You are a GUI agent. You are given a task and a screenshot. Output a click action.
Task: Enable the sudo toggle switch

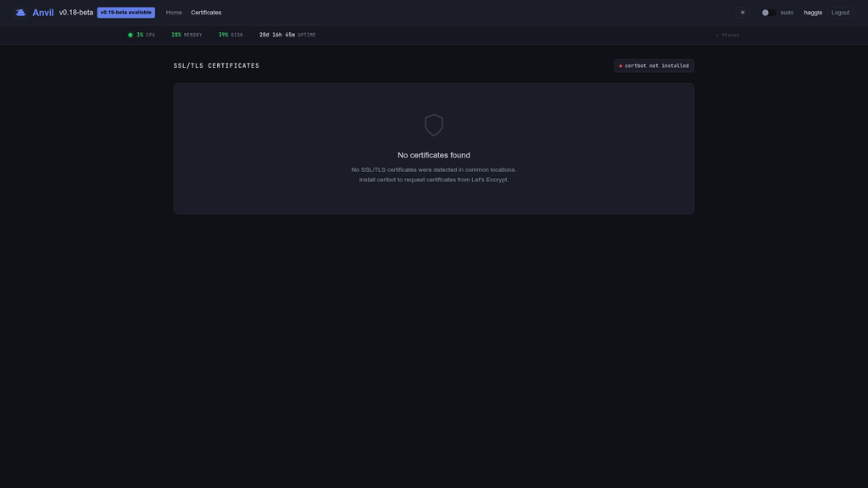coord(768,12)
